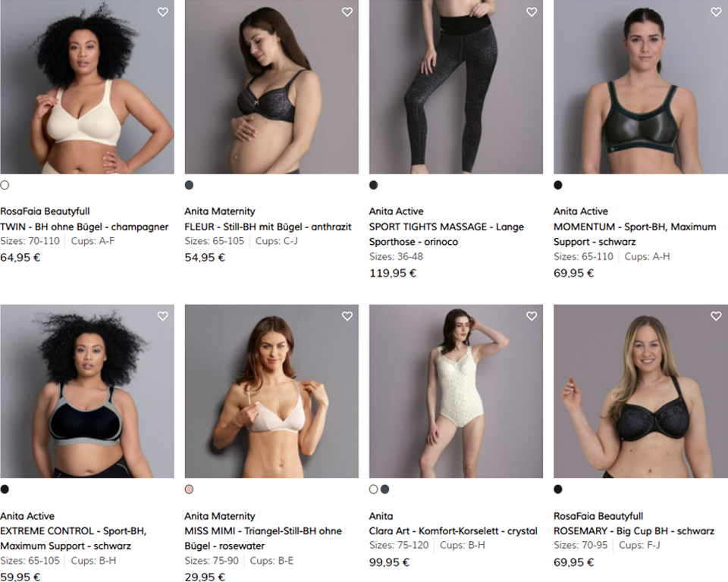Click the heart icon on Sport Tights Massage
This screenshot has width=728, height=582.
[532, 12]
